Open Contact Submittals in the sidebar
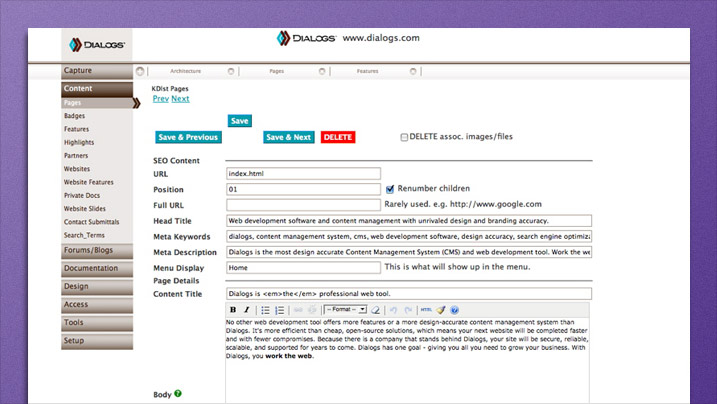The width and height of the screenshot is (717, 404). click(x=91, y=222)
